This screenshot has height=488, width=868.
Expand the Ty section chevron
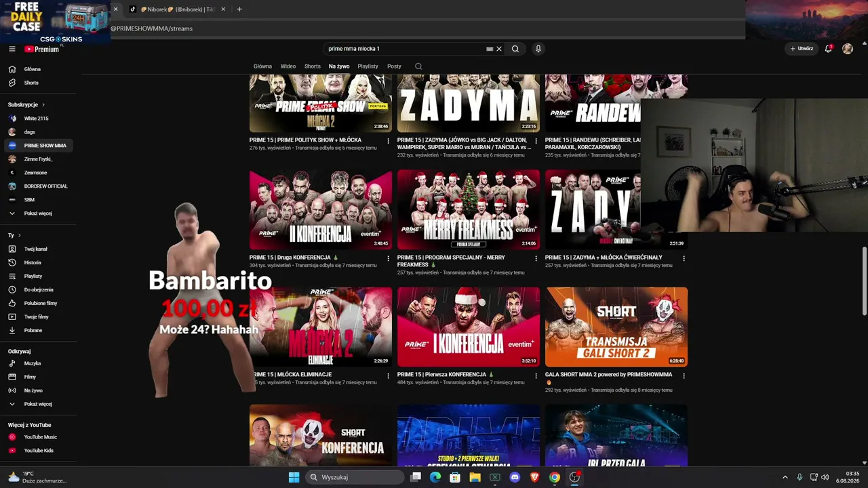(x=19, y=235)
